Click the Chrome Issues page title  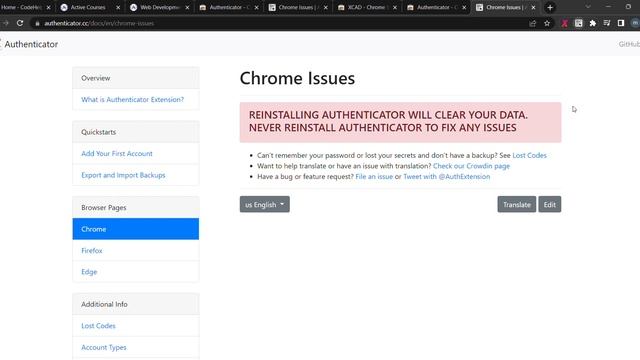coord(297,78)
